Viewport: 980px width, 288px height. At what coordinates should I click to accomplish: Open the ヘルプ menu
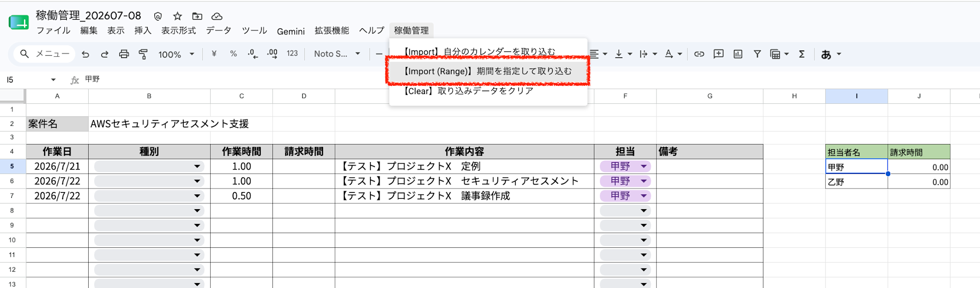coord(371,30)
